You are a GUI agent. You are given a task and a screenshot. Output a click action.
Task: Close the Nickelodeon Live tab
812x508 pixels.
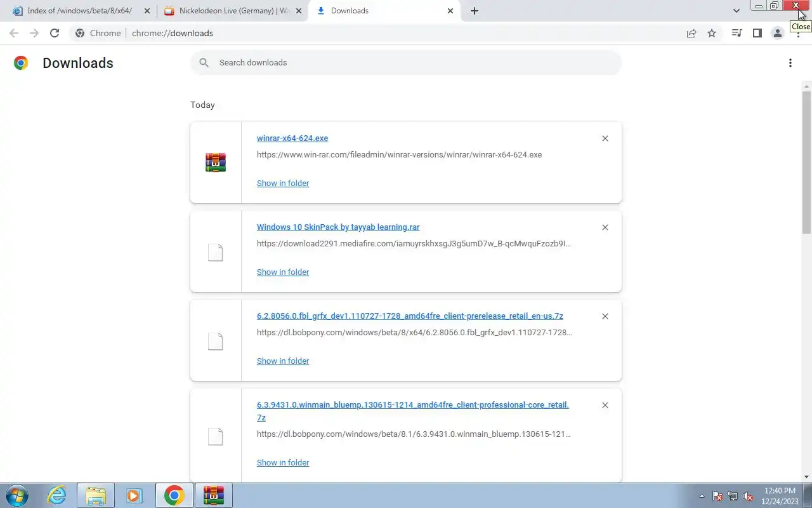(x=299, y=11)
